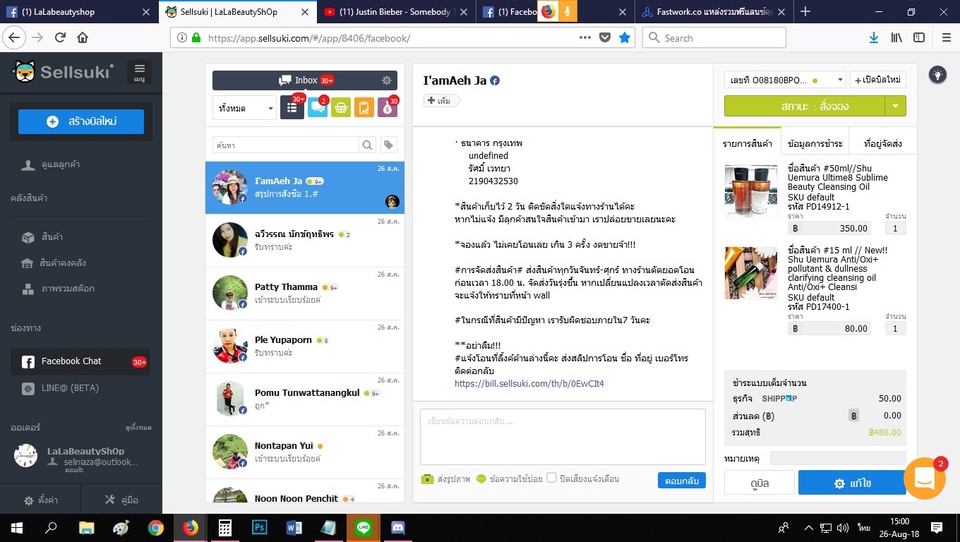The height and width of the screenshot is (542, 960).
Task: Bookmark page with the star icon
Action: (x=624, y=38)
